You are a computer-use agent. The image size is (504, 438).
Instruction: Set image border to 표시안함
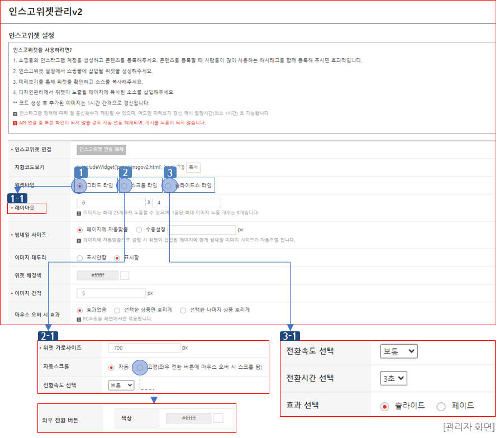click(x=80, y=258)
